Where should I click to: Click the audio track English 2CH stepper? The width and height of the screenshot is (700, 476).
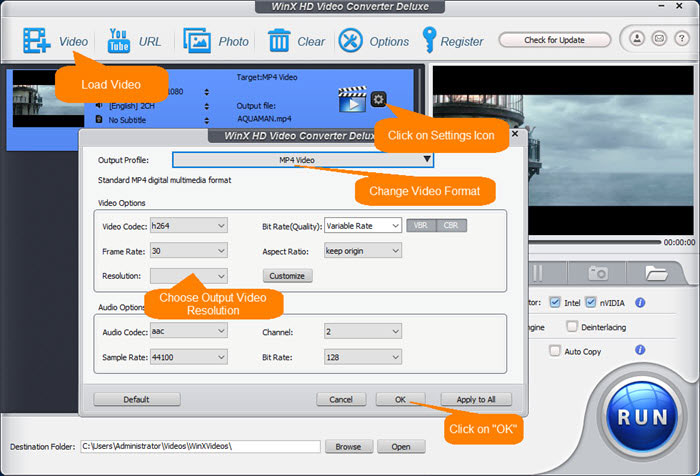coord(206,106)
